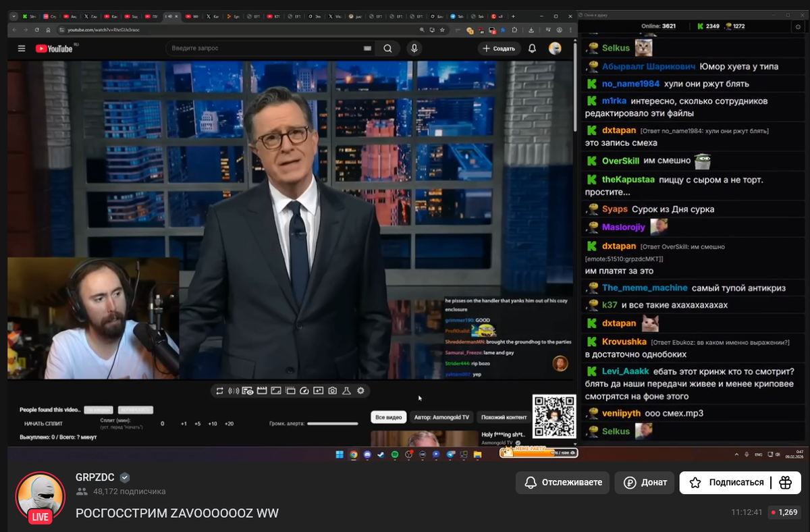Open the speedometer playback speed icon
The width and height of the screenshot is (810, 532).
coord(304,390)
